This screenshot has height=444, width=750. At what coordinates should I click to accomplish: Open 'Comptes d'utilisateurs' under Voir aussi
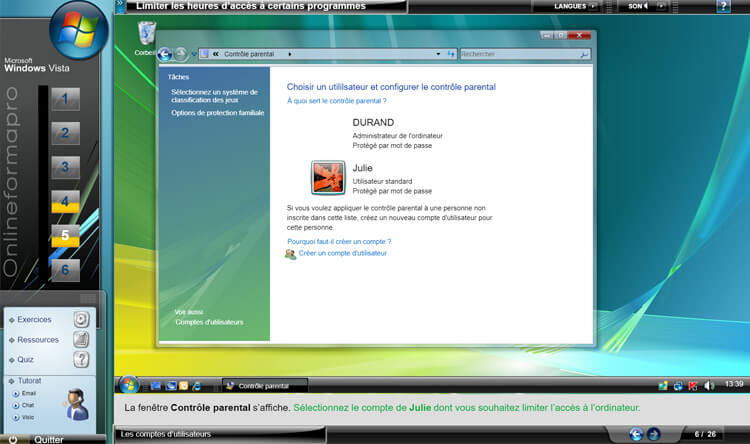pos(209,322)
